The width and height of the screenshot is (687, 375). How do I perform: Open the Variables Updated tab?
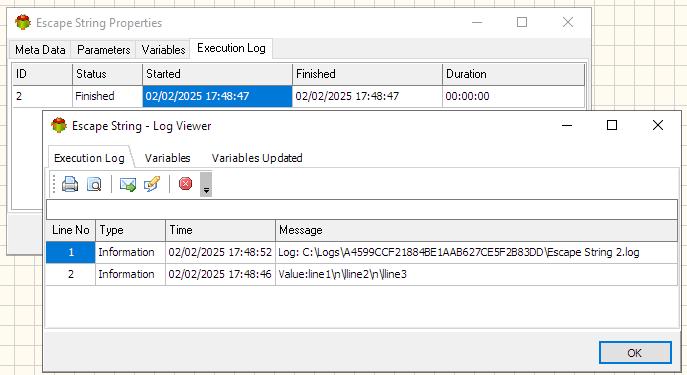257,158
